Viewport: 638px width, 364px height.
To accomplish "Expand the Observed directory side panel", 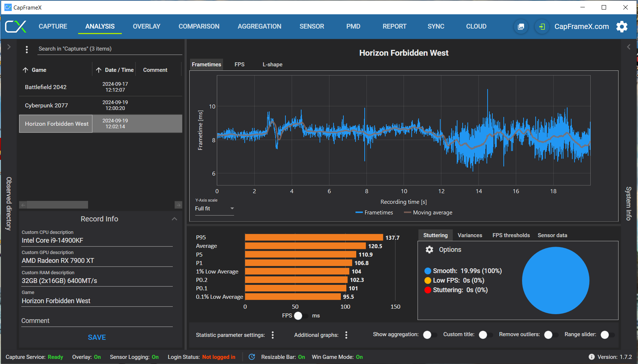I will coord(9,47).
